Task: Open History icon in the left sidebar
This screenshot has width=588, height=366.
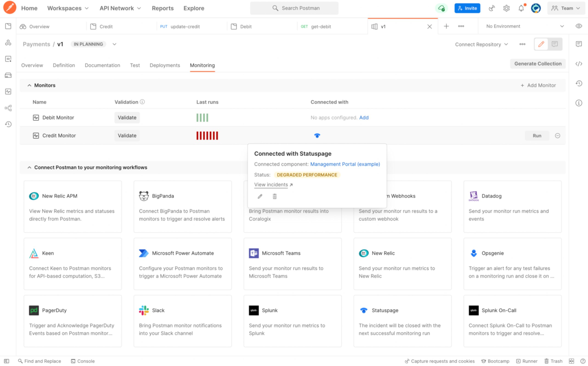Action: [x=8, y=124]
